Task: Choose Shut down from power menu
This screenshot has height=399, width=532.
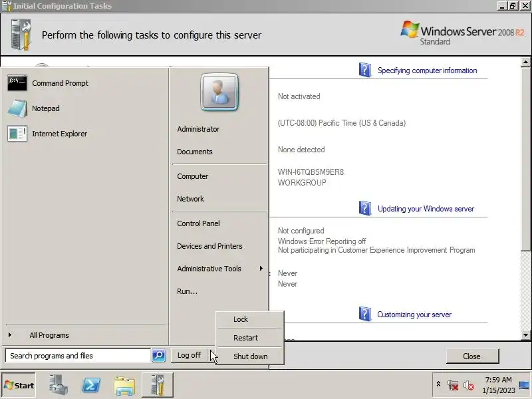Action: 251,356
